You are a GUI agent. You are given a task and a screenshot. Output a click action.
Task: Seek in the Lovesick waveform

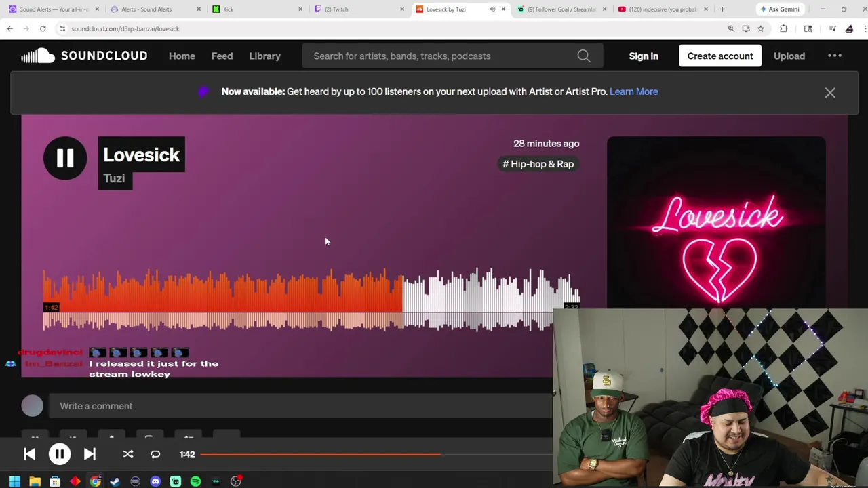[x=311, y=299]
